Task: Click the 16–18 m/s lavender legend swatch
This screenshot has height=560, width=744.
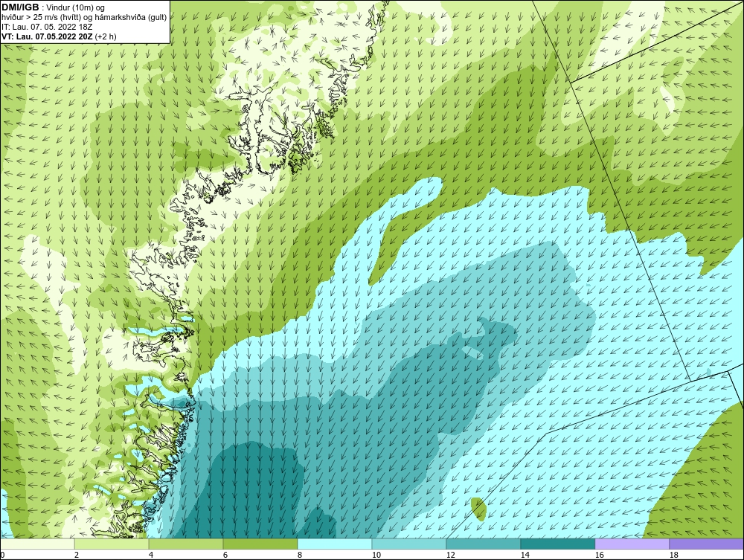Action: pyautogui.click(x=632, y=544)
